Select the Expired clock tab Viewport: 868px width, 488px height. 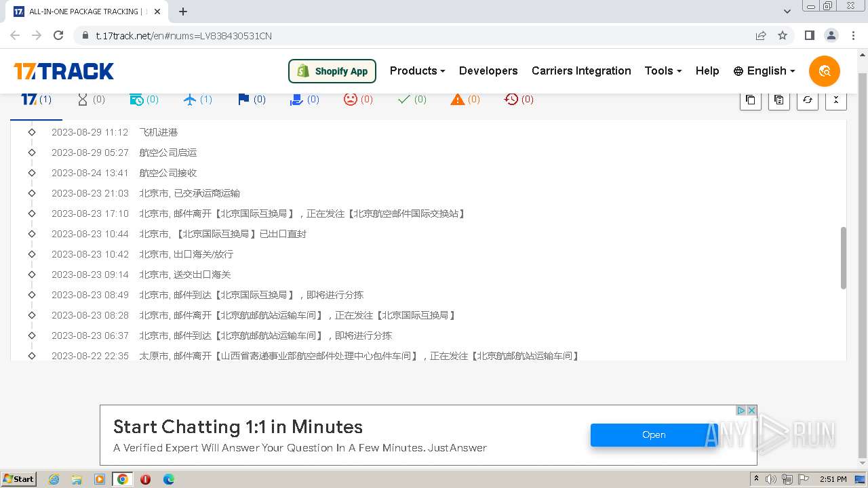click(519, 100)
